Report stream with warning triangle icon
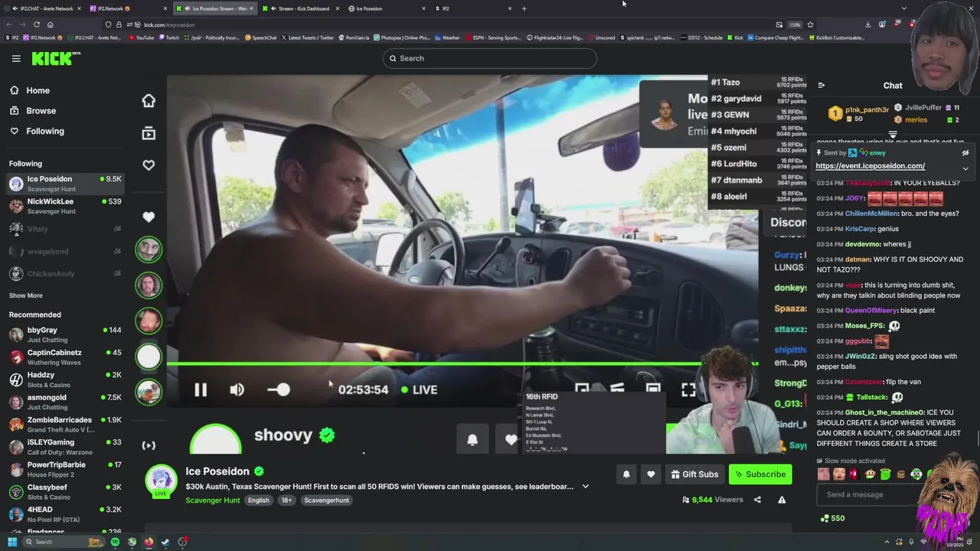This screenshot has width=980, height=551. pos(782,500)
